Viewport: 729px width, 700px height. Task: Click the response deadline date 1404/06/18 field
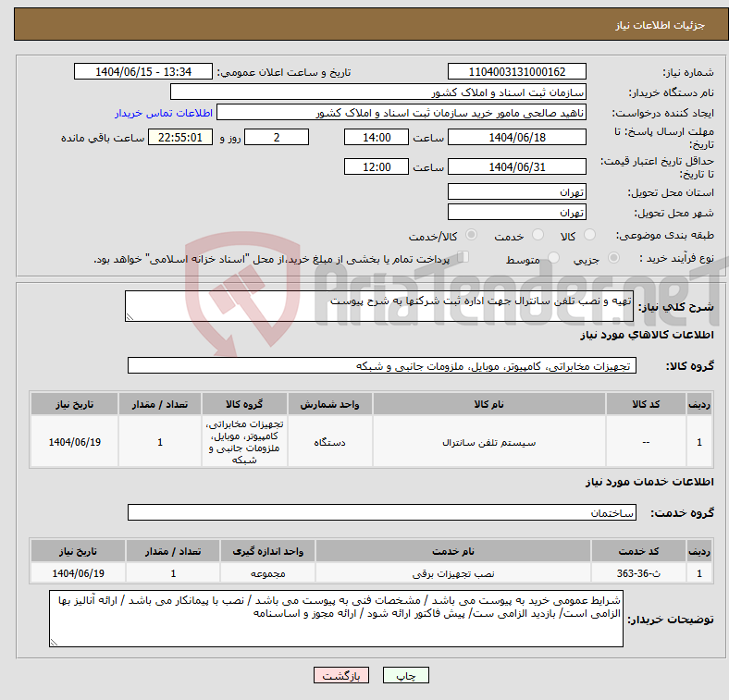516,137
